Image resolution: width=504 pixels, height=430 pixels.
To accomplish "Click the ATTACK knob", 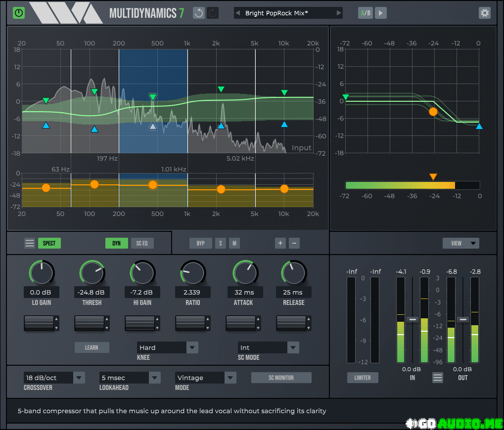I will click(245, 273).
